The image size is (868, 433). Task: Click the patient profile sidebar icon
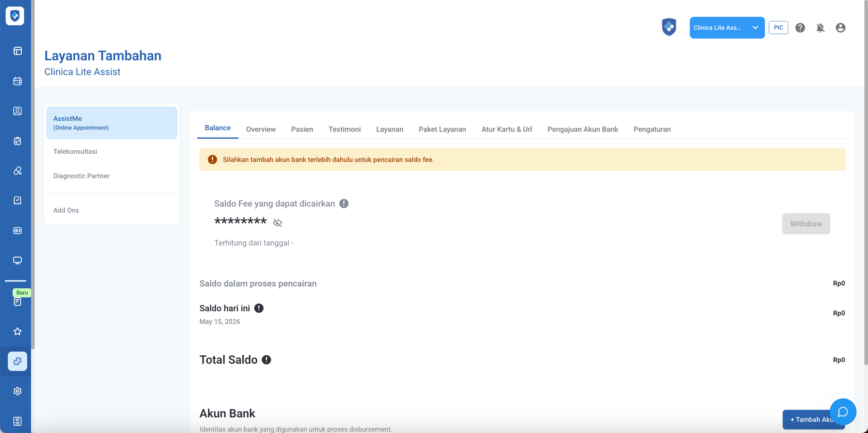pos(17,111)
